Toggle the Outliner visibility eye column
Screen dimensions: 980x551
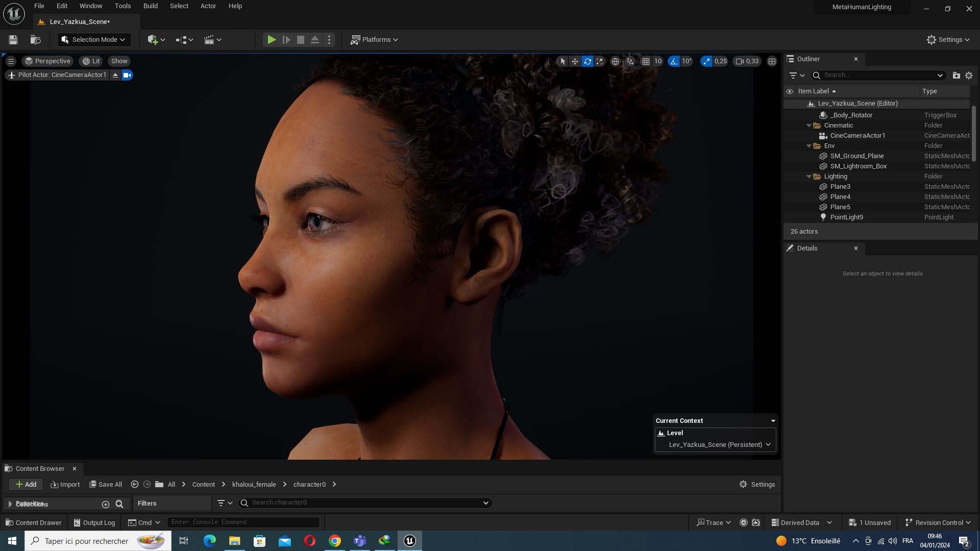pos(790,91)
